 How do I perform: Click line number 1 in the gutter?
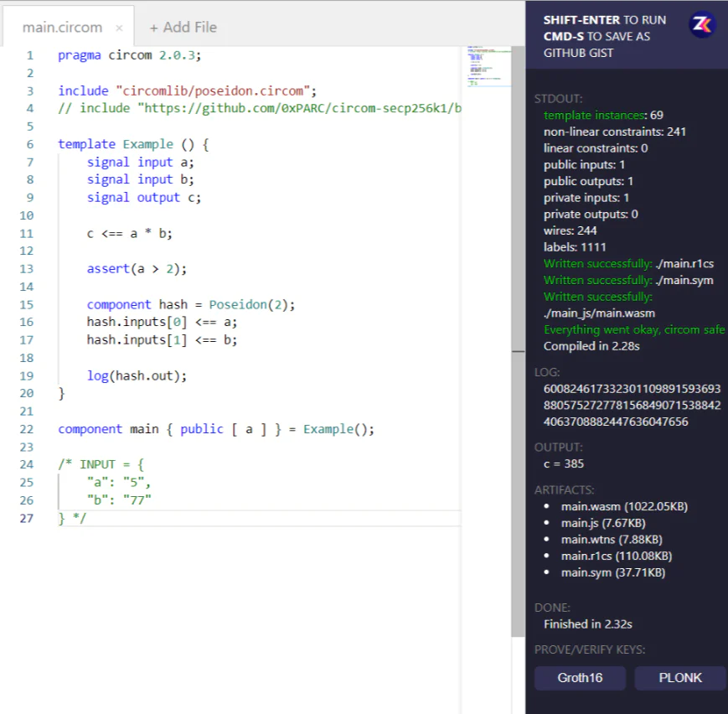click(x=29, y=55)
